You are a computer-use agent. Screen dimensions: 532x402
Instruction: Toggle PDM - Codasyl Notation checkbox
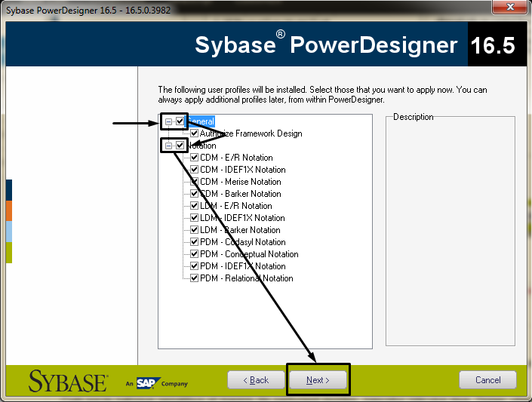pyautogui.click(x=194, y=242)
